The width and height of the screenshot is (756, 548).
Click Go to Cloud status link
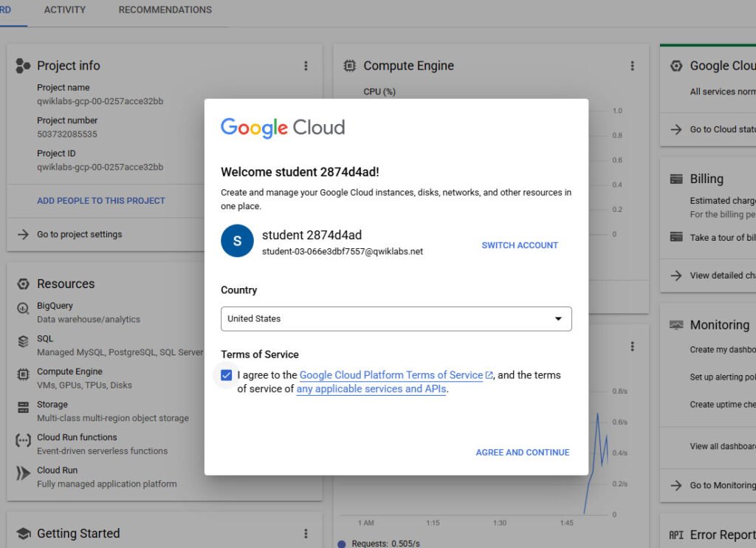click(723, 129)
